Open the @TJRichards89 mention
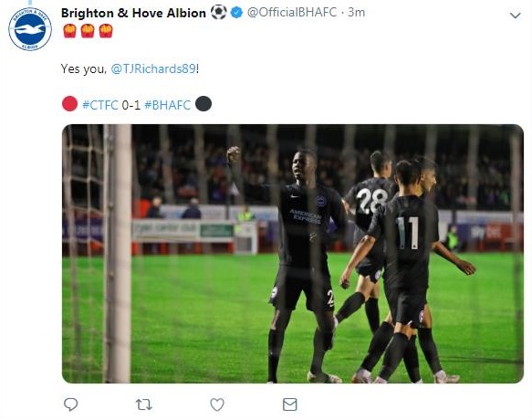 coord(153,68)
